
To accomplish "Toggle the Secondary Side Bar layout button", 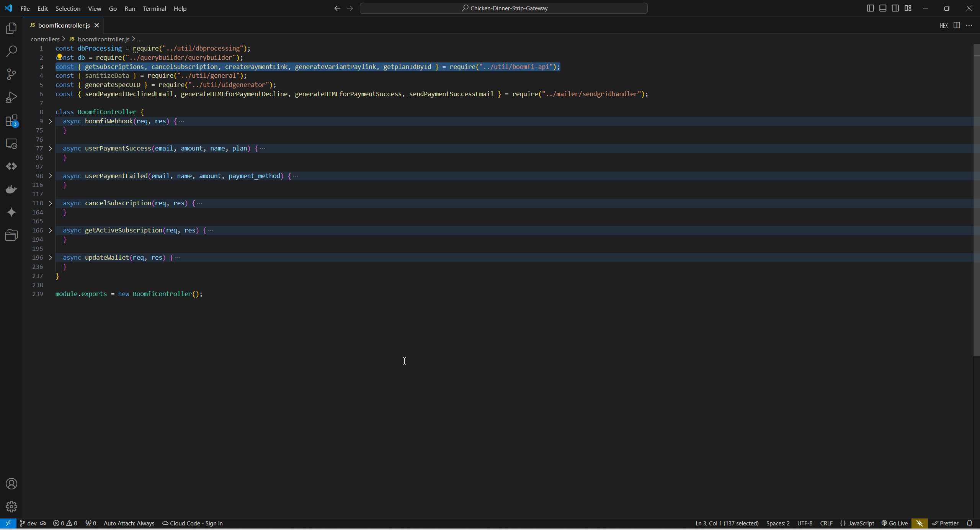I will click(x=895, y=8).
